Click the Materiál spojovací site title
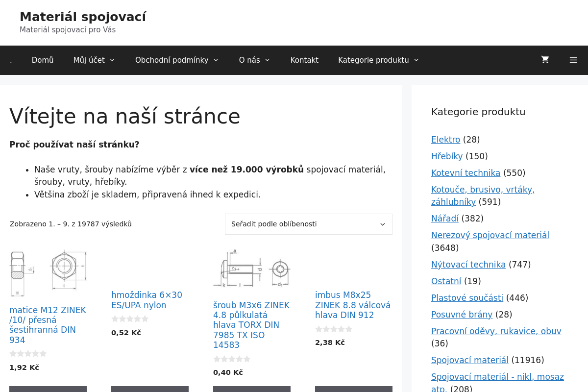Screen dimensions: 588x392 (x=83, y=17)
